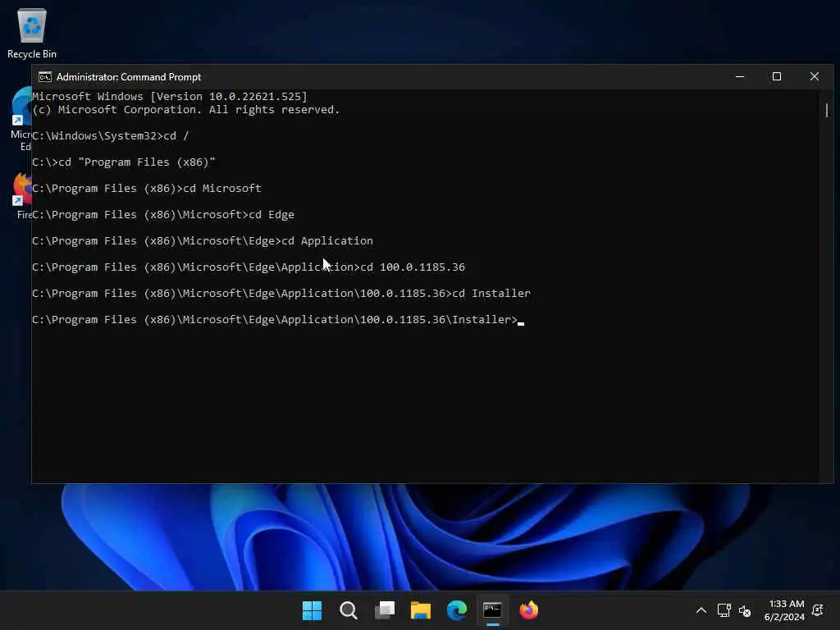Open Task View on the taskbar
Image resolution: width=840 pixels, height=630 pixels.
pos(385,610)
